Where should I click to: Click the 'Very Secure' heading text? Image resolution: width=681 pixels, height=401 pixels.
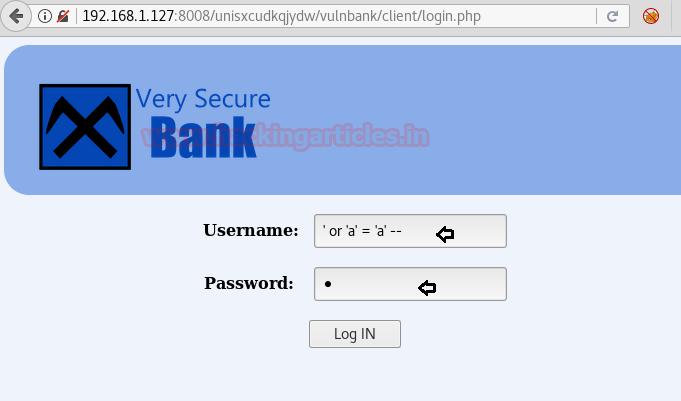203,99
